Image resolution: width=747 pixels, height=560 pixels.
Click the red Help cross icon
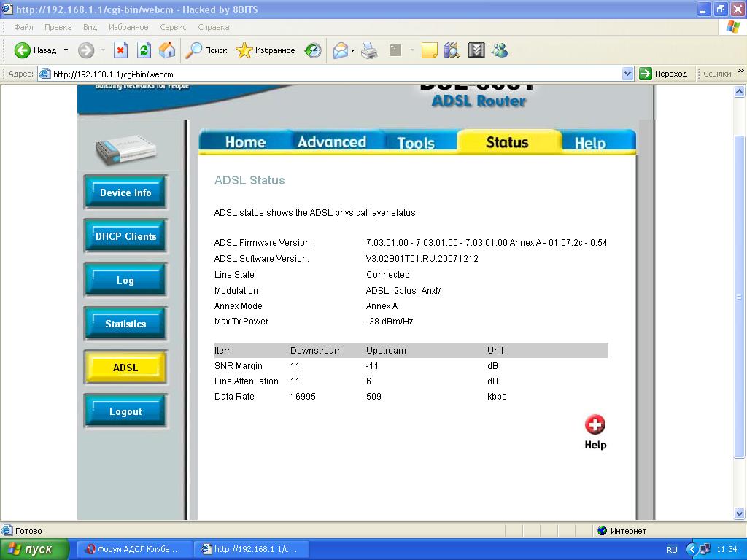pyautogui.click(x=595, y=424)
